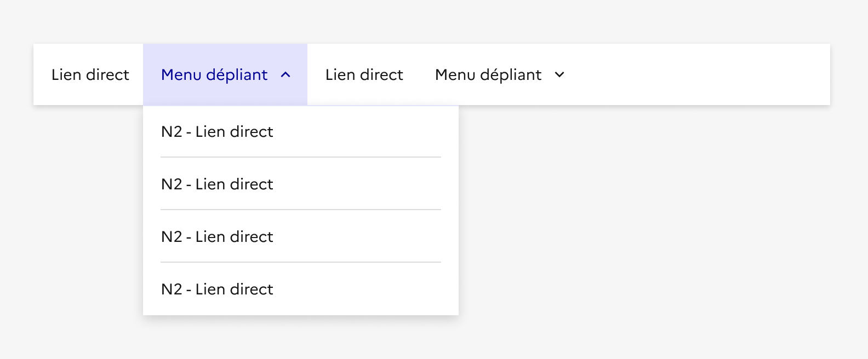Image resolution: width=868 pixels, height=359 pixels.
Task: Open the third "N2 - Lien direct" submenu item
Action: 217,237
